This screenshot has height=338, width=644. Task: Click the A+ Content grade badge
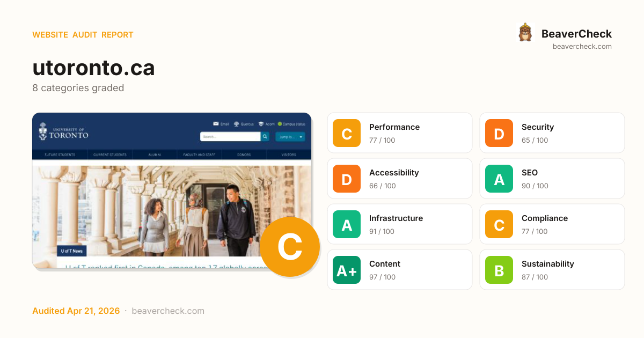click(x=347, y=270)
